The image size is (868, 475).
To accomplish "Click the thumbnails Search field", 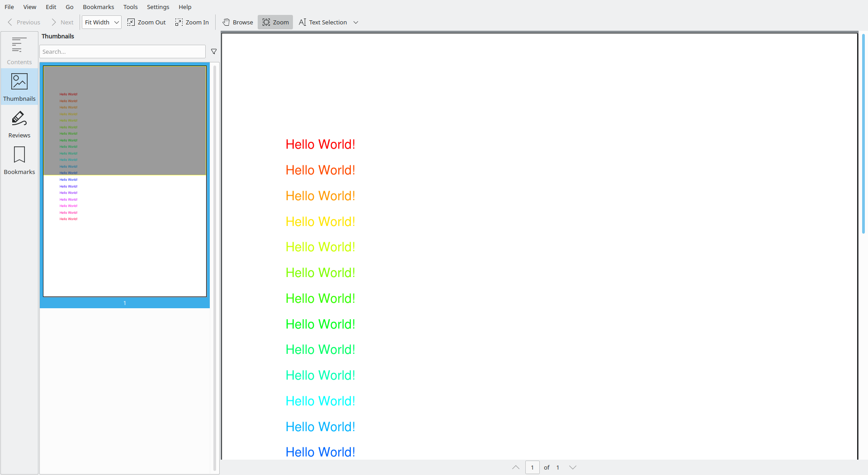I will 123,52.
